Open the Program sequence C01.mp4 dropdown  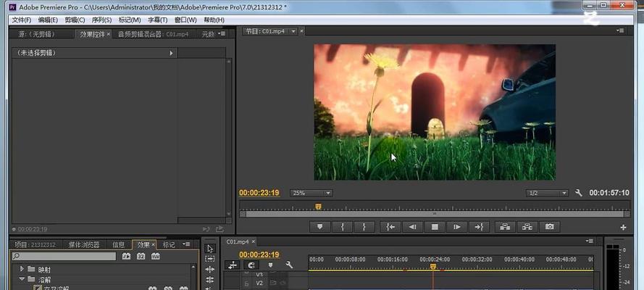click(x=293, y=31)
